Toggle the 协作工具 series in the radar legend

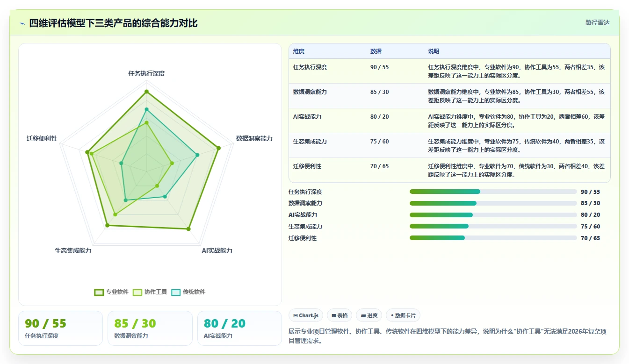(150, 292)
